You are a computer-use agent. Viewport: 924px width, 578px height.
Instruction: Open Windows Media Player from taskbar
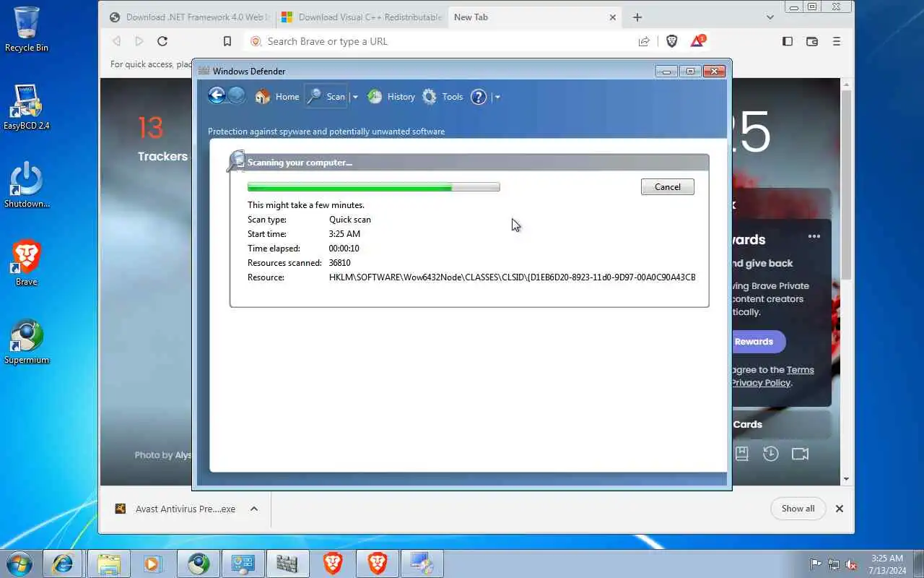coord(153,564)
